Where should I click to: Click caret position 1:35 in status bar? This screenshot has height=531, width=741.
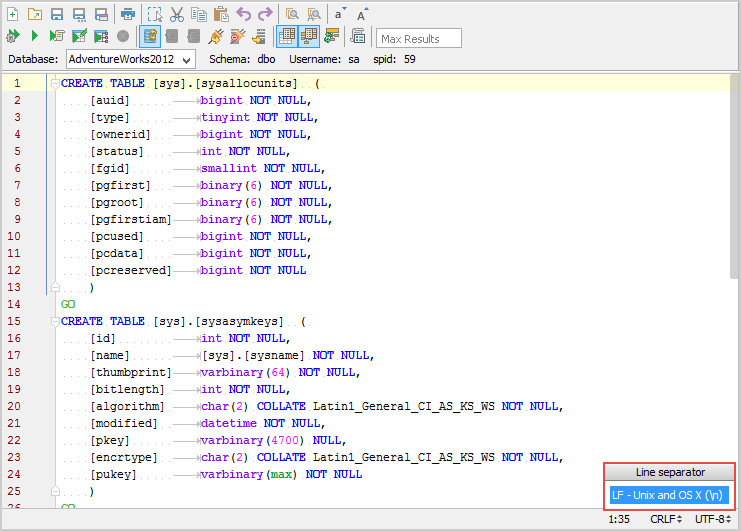click(619, 519)
